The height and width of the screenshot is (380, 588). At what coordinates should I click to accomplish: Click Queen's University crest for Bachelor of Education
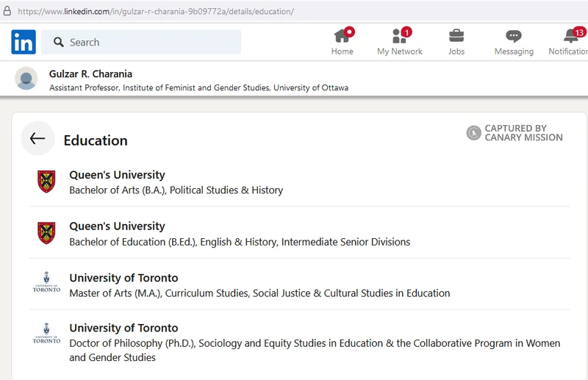pos(46,233)
